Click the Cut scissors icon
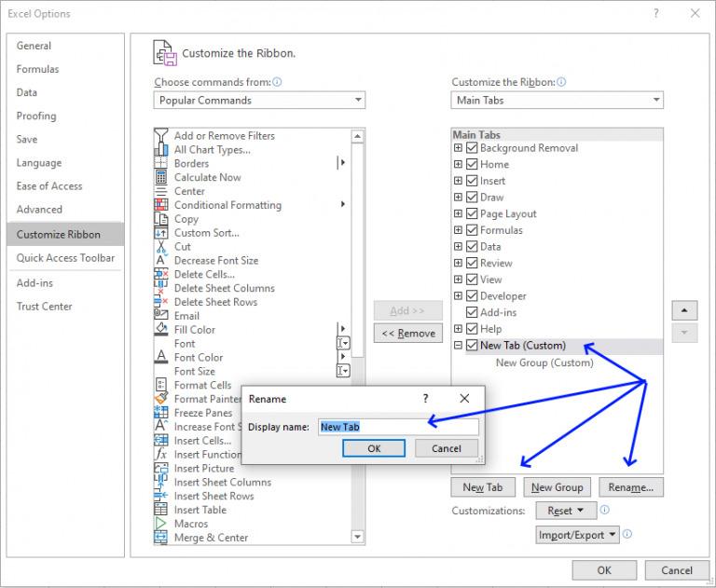This screenshot has height=588, width=716. point(160,247)
